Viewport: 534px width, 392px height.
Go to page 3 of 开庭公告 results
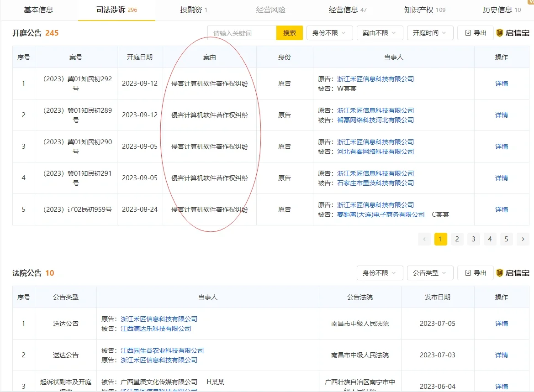click(x=473, y=239)
